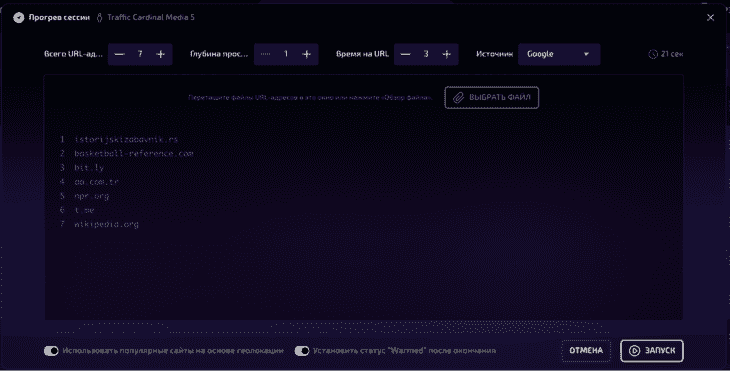Click the session warm-up icon in header
730x371 pixels.
point(19,18)
